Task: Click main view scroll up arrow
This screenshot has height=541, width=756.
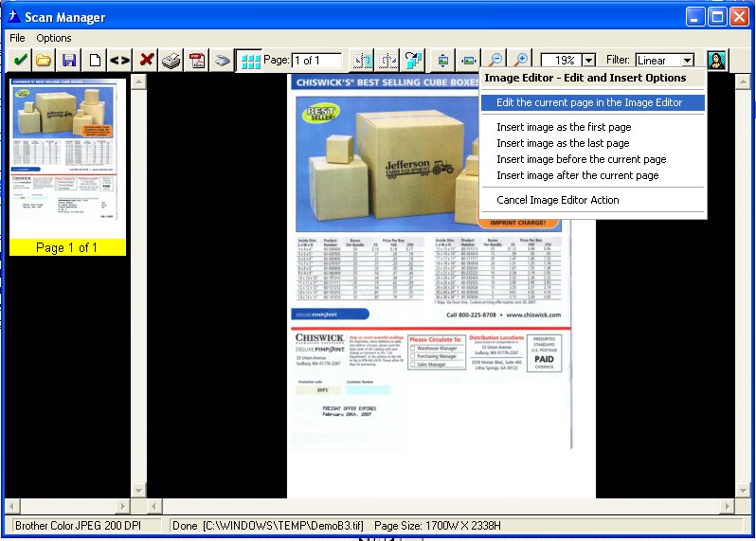Action: pos(743,82)
